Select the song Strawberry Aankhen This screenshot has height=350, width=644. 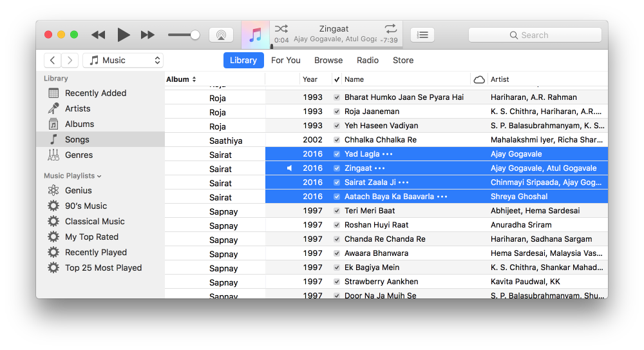tap(381, 282)
